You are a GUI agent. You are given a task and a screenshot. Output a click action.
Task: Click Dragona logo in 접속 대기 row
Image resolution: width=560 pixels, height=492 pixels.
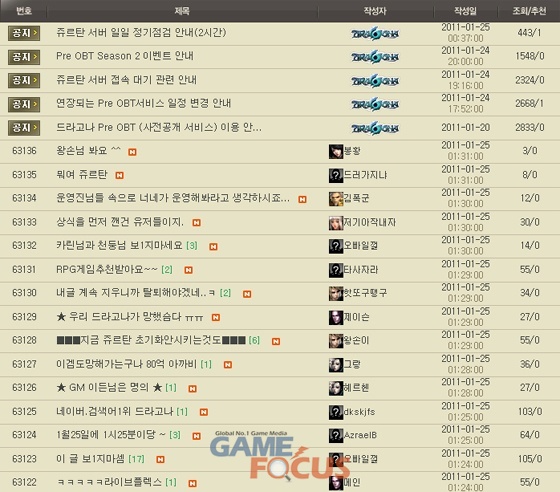point(375,81)
